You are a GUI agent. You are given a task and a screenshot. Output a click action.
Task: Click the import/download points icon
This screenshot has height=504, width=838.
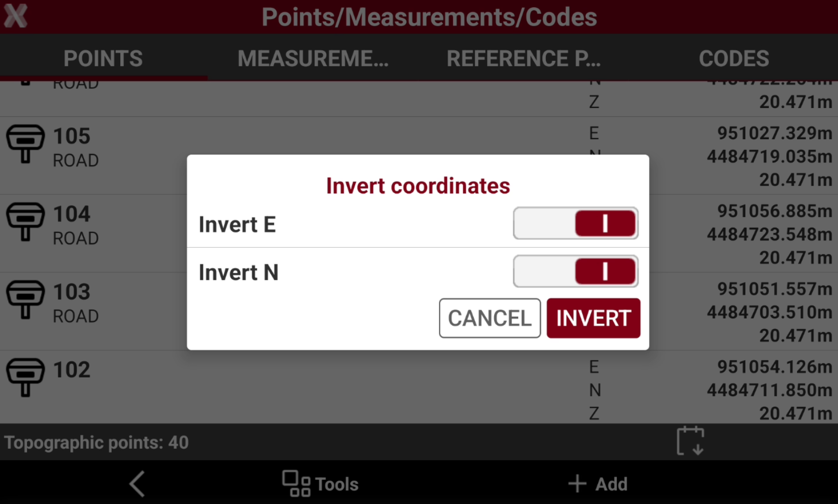coord(691,441)
